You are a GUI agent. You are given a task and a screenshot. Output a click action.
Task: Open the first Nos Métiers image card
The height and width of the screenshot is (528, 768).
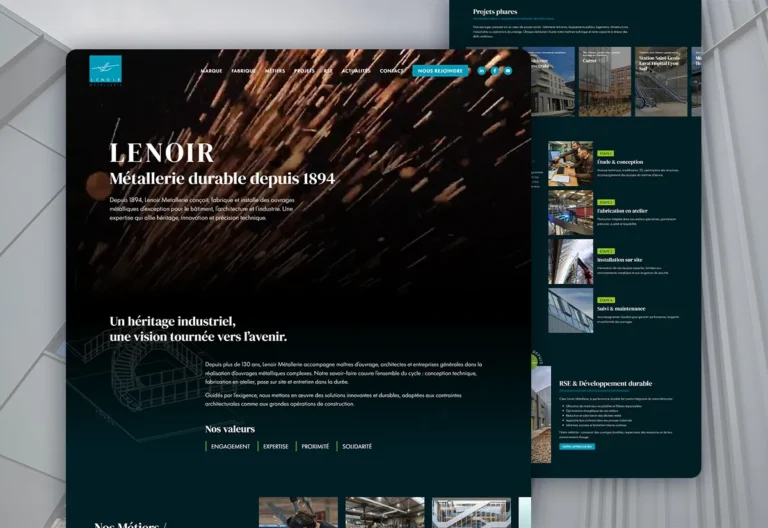pos(298,512)
